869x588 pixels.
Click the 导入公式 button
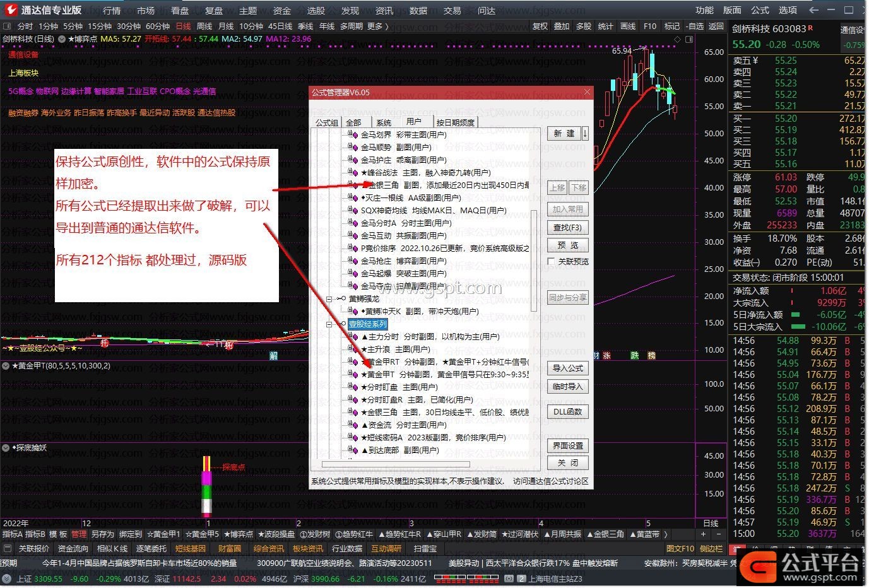point(567,368)
